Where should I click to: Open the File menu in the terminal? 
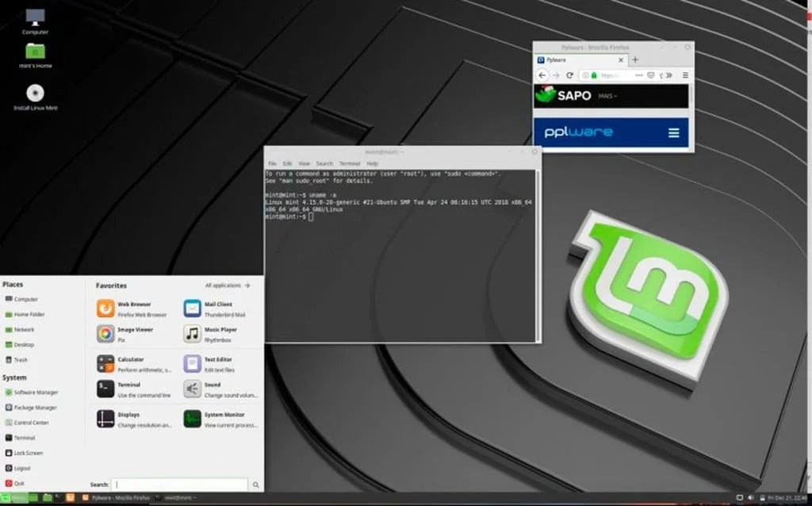[x=273, y=163]
